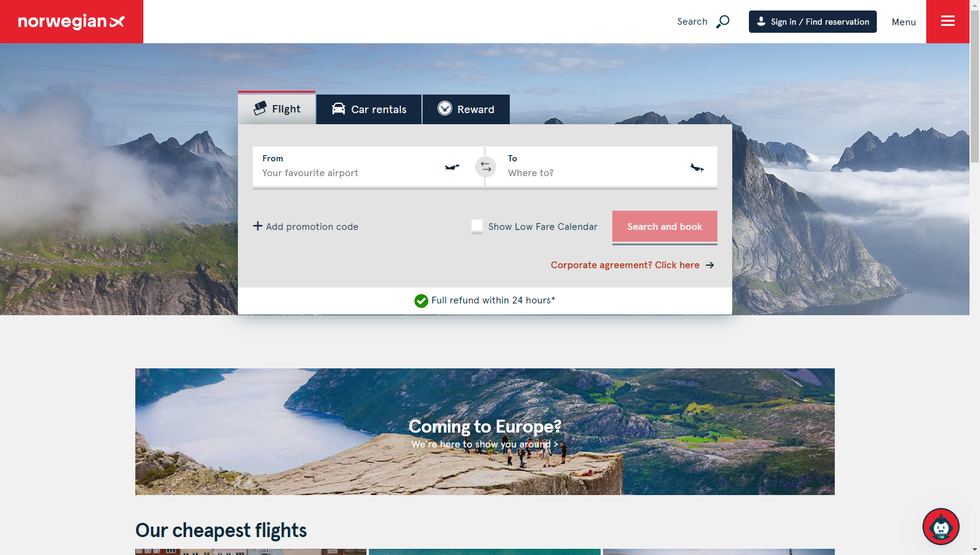Expand the Where to destination field
Screen dimensions: 980x555
pyautogui.click(x=602, y=167)
